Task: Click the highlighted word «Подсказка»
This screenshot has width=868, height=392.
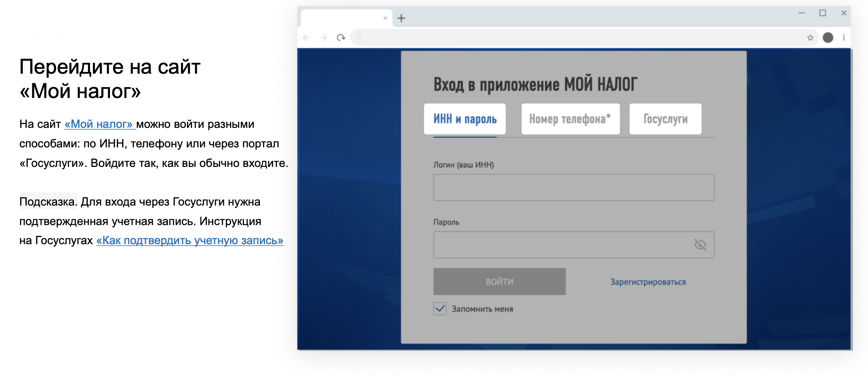Action: [47, 202]
